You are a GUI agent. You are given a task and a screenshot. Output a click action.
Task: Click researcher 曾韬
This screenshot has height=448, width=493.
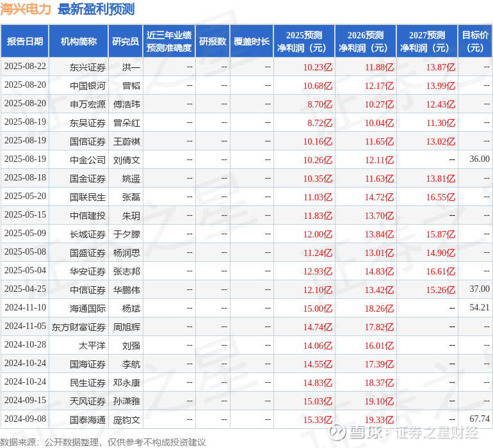[131, 86]
